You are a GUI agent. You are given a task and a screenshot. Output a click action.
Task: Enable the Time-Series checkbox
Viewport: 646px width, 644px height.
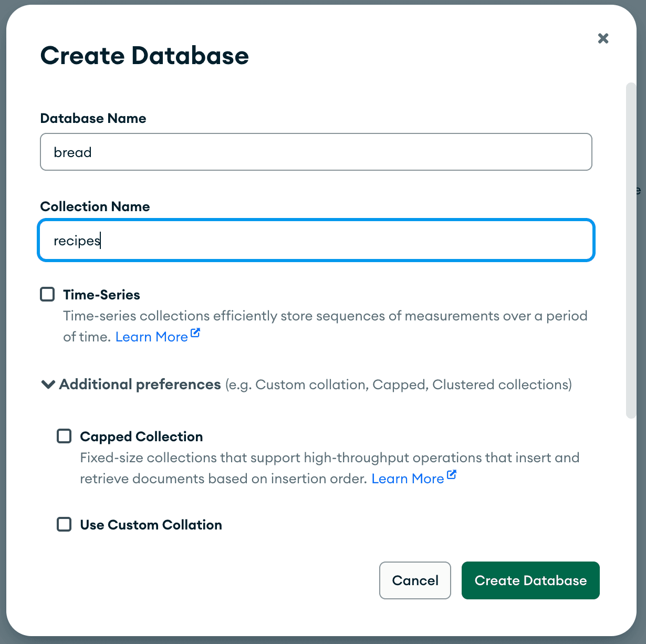point(47,294)
